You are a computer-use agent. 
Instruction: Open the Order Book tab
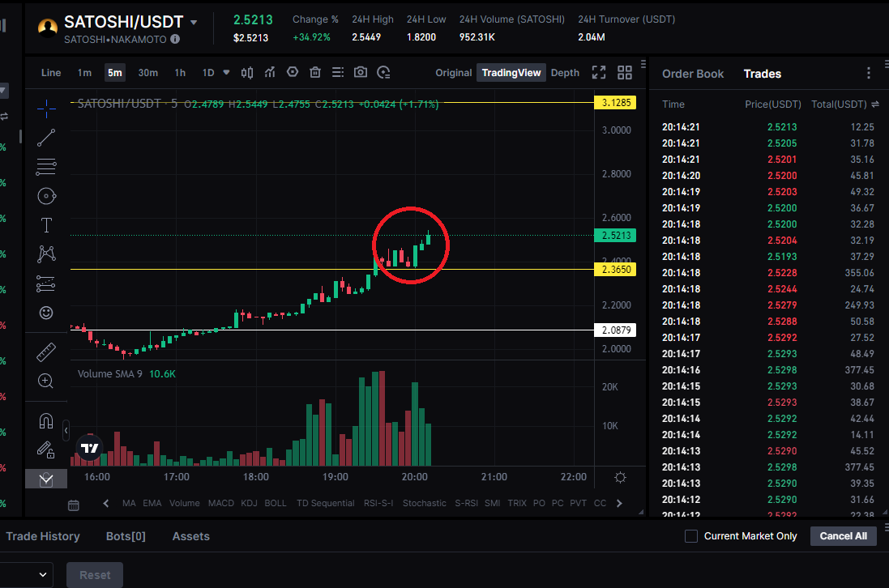click(693, 74)
